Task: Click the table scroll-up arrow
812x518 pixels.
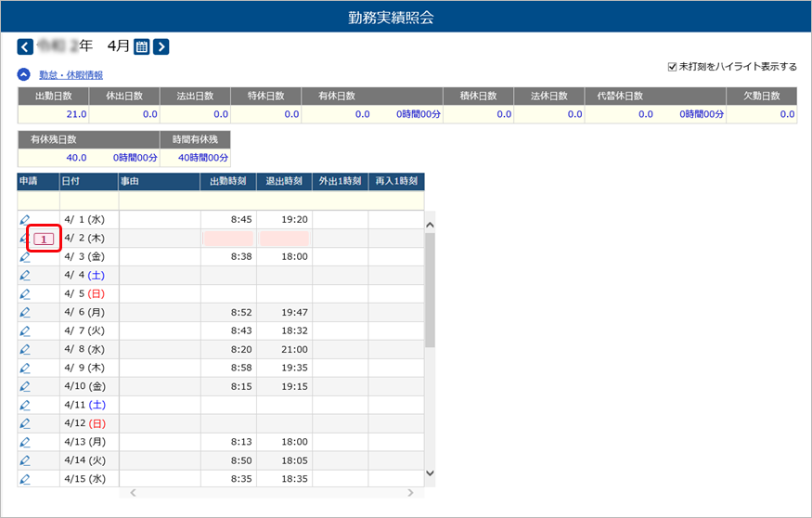Action: [430, 225]
